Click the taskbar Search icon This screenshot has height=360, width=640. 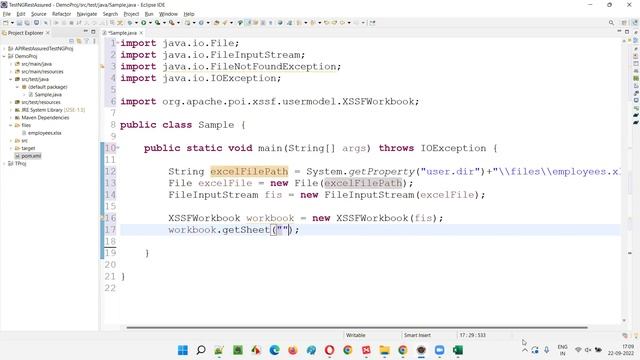click(x=201, y=350)
